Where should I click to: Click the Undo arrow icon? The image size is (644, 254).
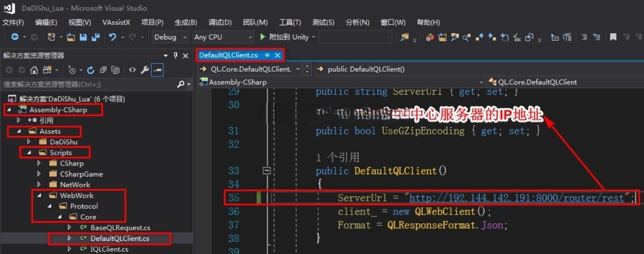tap(113, 37)
